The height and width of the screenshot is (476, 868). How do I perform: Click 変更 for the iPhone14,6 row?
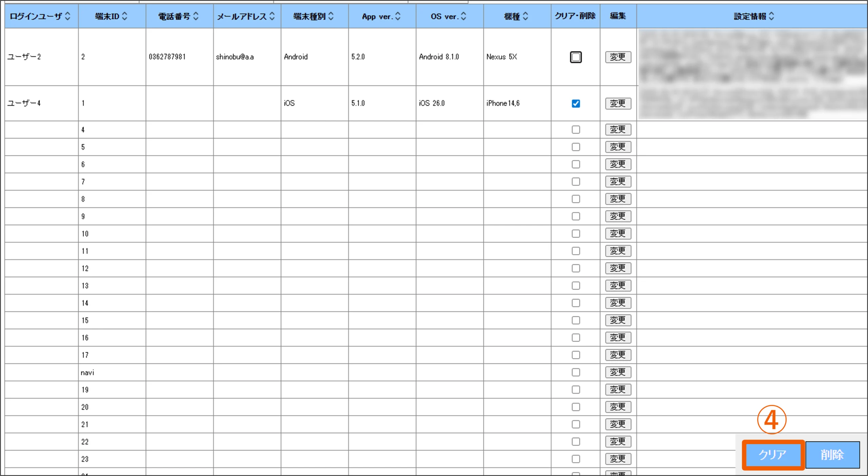coord(618,103)
